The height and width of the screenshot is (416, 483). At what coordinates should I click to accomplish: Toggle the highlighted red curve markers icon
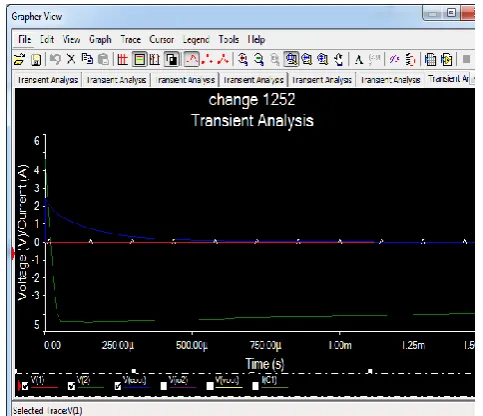(192, 59)
